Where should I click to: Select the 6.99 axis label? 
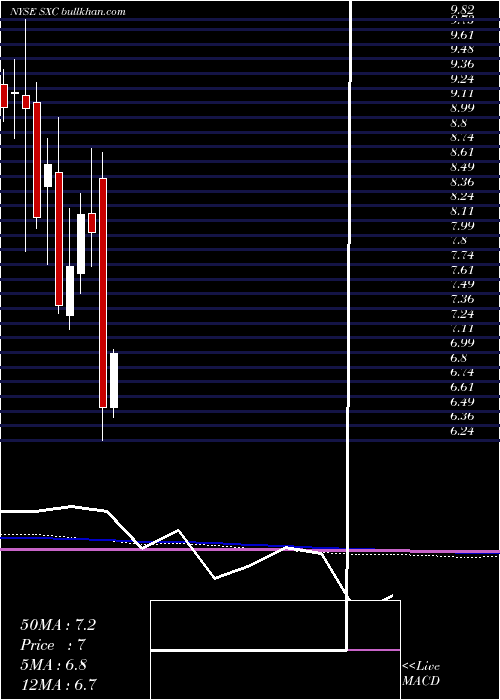[x=462, y=343]
